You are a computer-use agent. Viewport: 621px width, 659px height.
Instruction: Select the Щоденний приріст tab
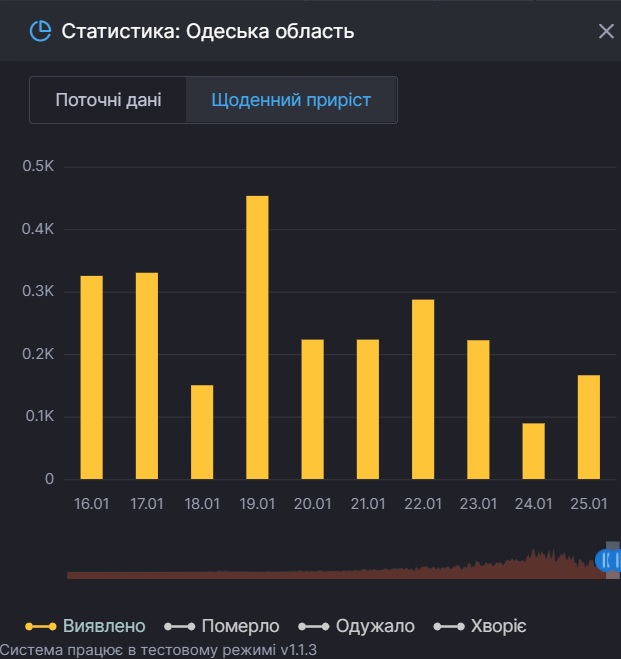(x=291, y=100)
